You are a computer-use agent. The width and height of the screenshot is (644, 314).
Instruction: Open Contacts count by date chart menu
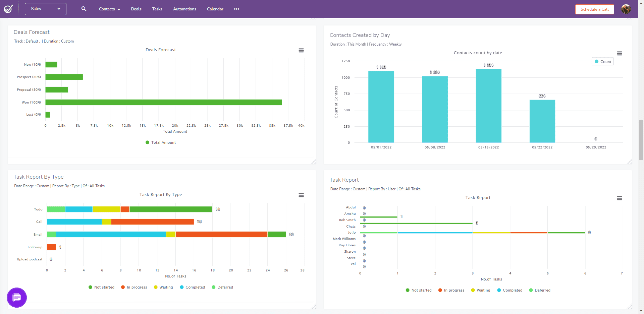pos(620,53)
